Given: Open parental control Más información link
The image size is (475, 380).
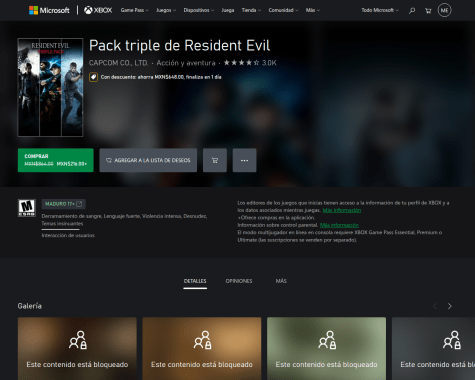Looking at the screenshot, I should [x=339, y=225].
